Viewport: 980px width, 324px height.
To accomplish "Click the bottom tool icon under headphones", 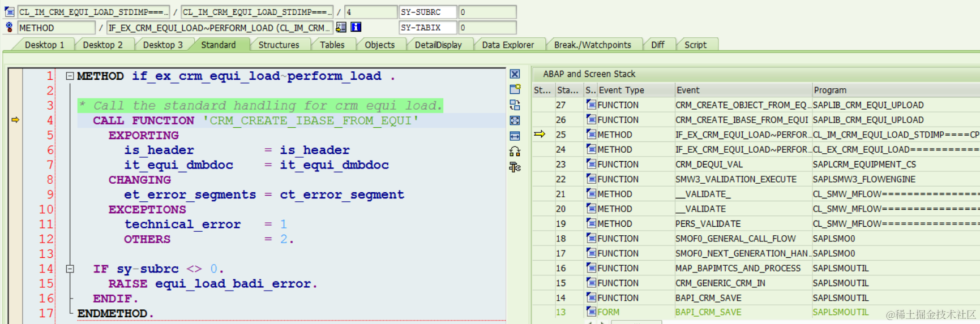I will (x=515, y=167).
